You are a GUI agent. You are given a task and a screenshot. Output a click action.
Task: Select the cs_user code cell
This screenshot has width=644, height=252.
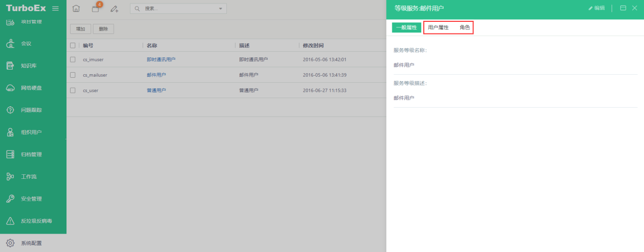point(90,90)
